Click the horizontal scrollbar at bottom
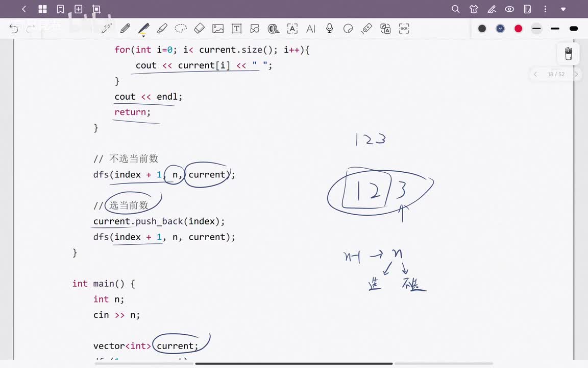588x368 pixels. (x=293, y=363)
